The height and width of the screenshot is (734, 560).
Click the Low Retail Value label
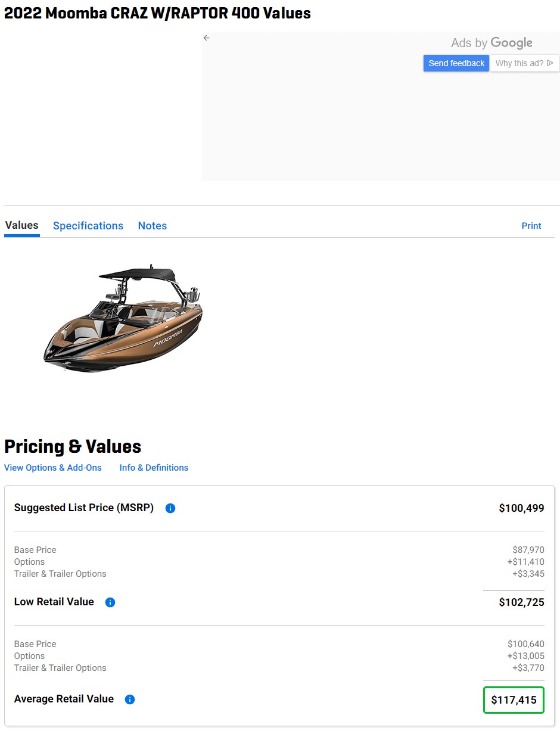tap(54, 602)
